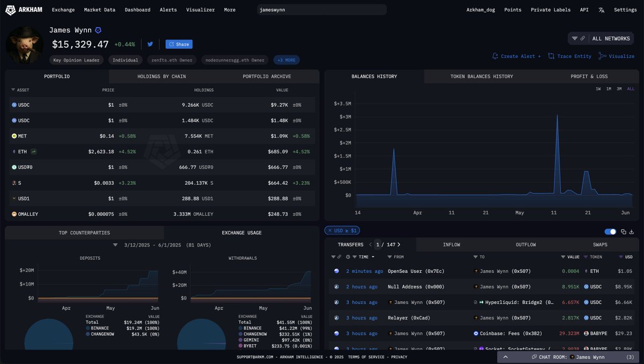This screenshot has width=644, height=364.
Task: Click the Share button
Action: coord(179,44)
